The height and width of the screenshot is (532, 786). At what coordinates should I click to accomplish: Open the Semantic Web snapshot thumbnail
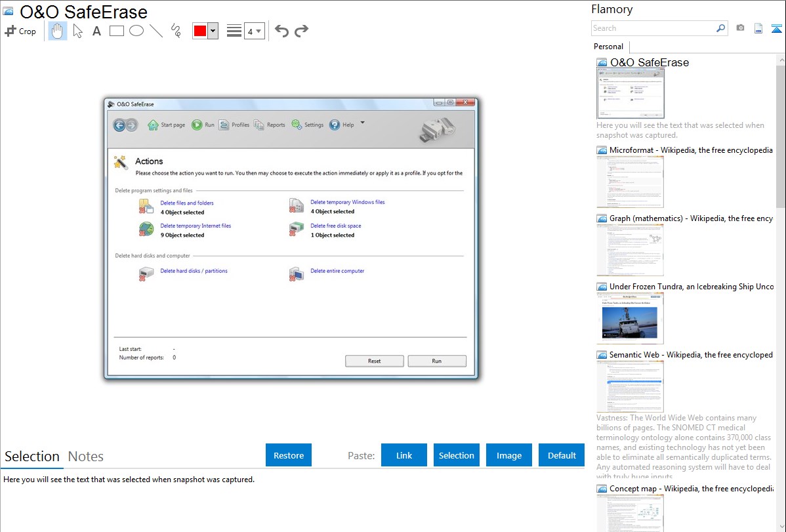[x=630, y=386]
